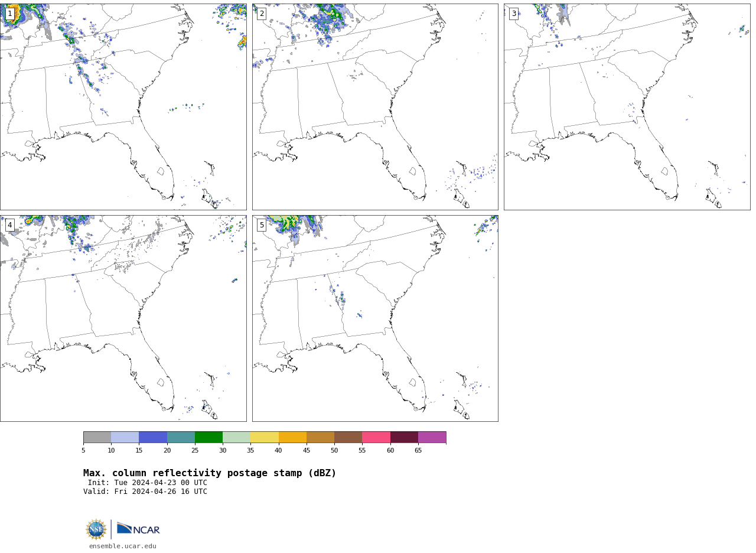756x553 pixels.
Task: Click the colorbar tick label 35
Action: coord(250,451)
